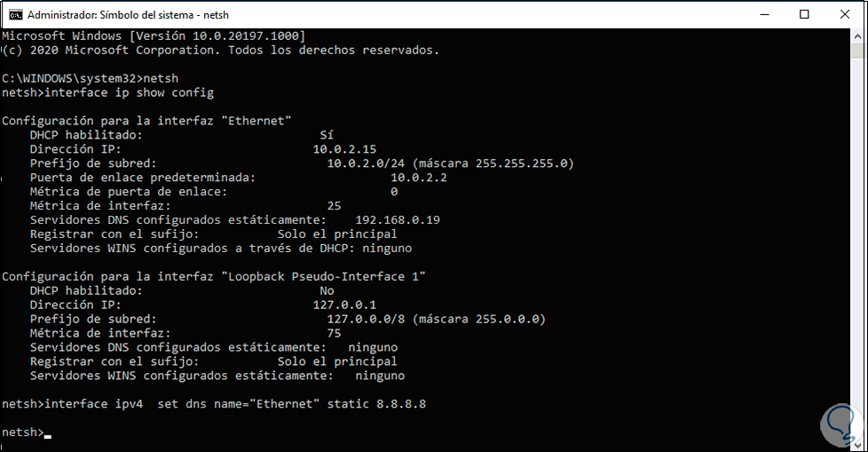This screenshot has height=452, width=868.
Task: Click the "interface ip show config" command line
Action: [129, 92]
